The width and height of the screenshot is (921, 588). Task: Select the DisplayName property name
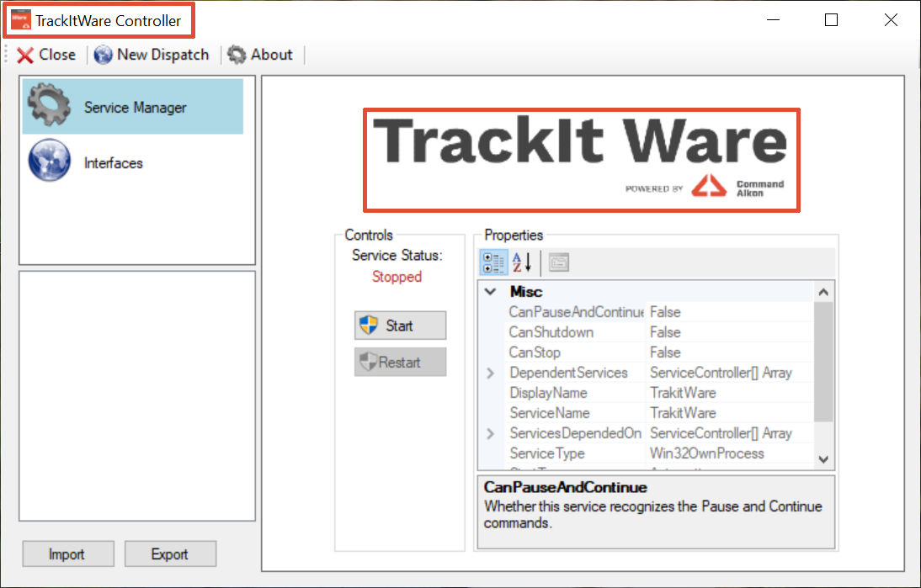coord(548,393)
